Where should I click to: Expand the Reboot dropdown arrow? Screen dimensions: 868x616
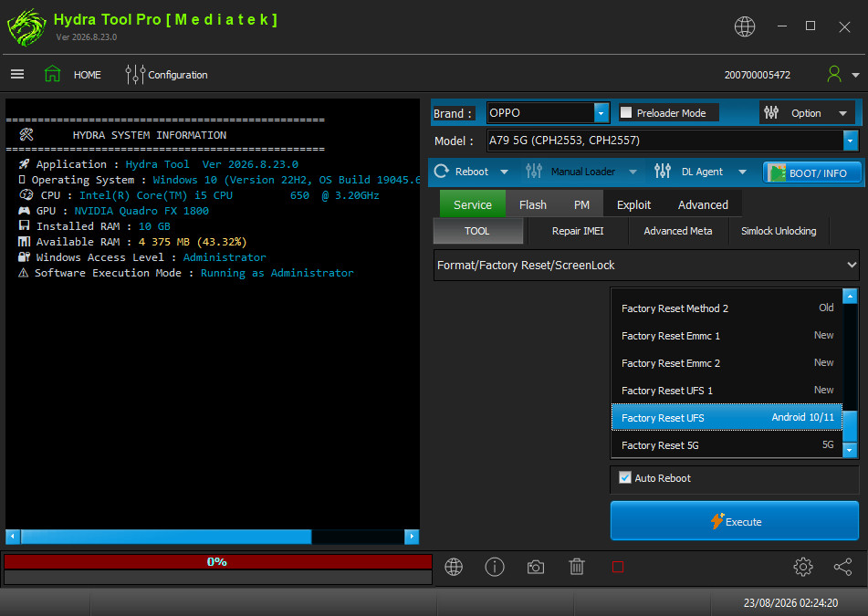(x=504, y=172)
